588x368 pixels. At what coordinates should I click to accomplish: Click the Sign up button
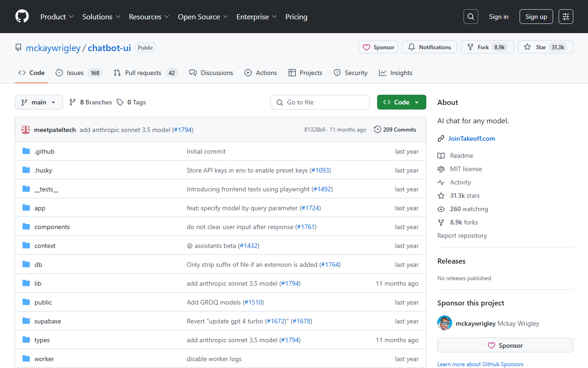coord(536,17)
